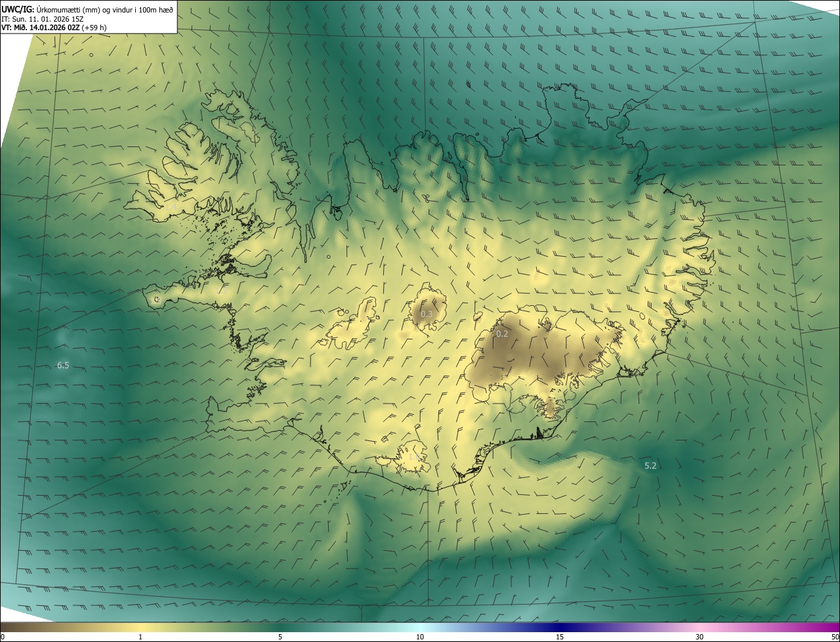Click the title line "Úrkomumætti (mm) og vindur í 100m hæð"
This screenshot has height=642, width=840.
coord(105,9)
